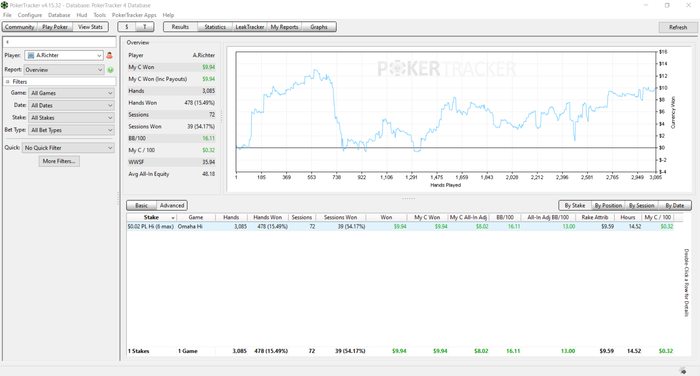Switch to the Results tab

180,27
